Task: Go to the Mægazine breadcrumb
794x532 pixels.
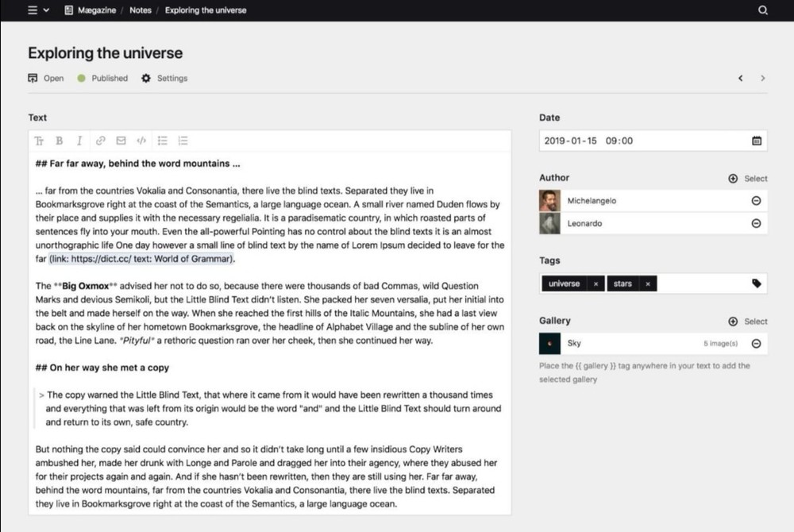Action: point(94,10)
